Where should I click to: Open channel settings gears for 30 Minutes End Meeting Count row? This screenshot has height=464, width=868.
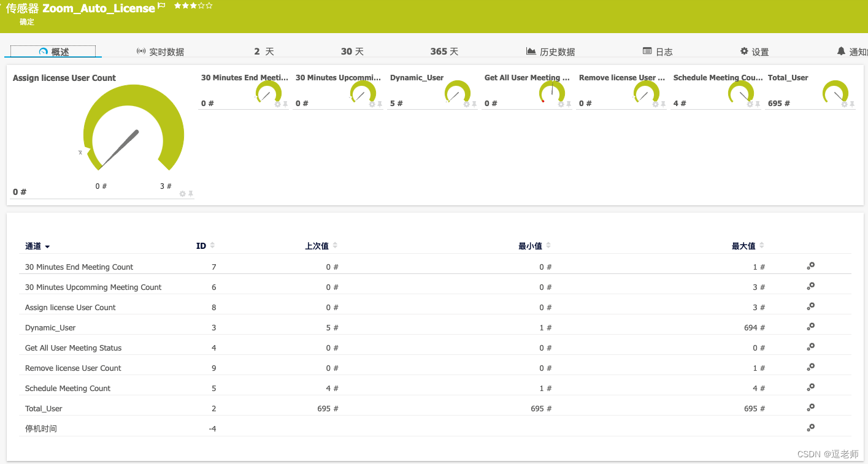(x=810, y=266)
